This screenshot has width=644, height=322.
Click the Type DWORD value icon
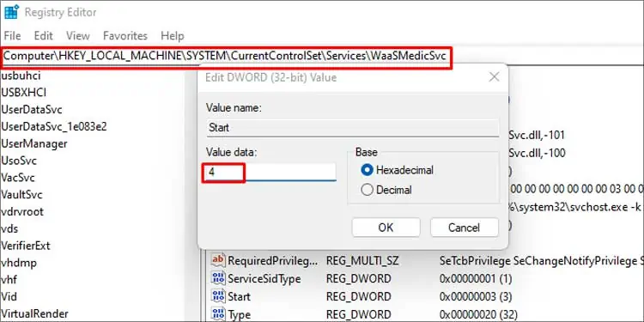coord(218,313)
